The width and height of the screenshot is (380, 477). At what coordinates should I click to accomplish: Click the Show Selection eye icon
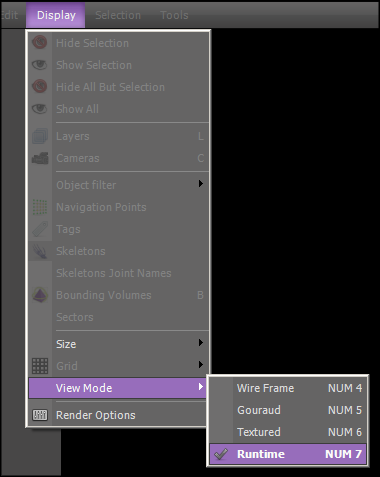[x=40, y=65]
